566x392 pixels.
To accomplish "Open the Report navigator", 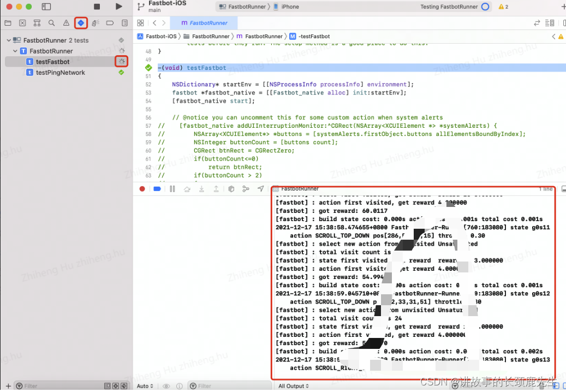I will pos(124,23).
